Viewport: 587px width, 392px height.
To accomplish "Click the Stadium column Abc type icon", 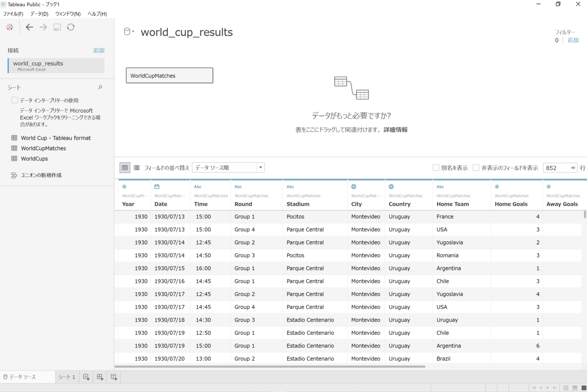I will point(291,187).
